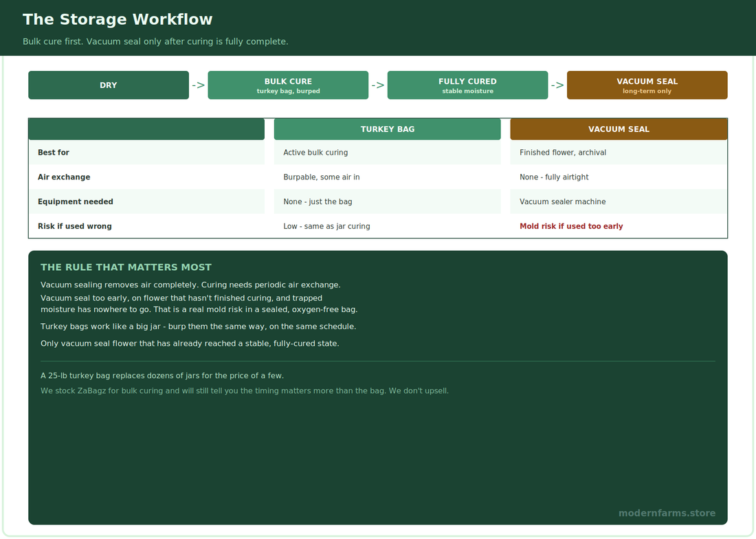The width and height of the screenshot is (756, 539).
Task: Open the modernfarms.store link
Action: 667,513
